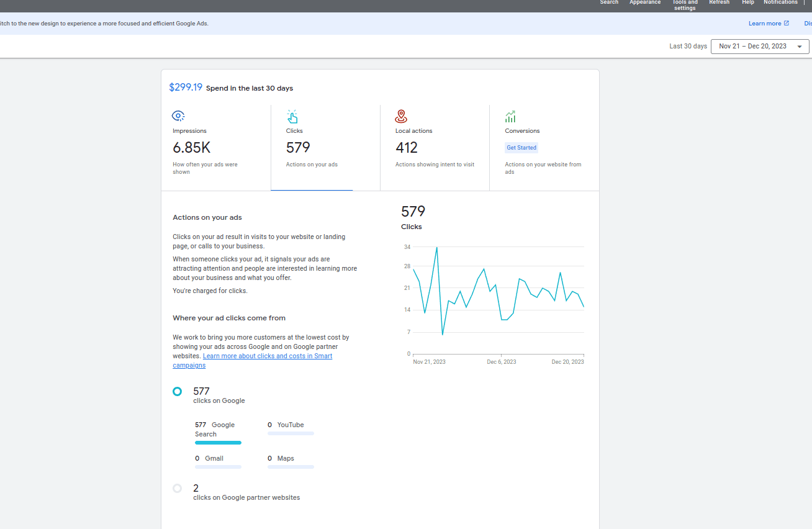Select the Clicks metric tab
This screenshot has width=812, height=529.
[x=325, y=148]
